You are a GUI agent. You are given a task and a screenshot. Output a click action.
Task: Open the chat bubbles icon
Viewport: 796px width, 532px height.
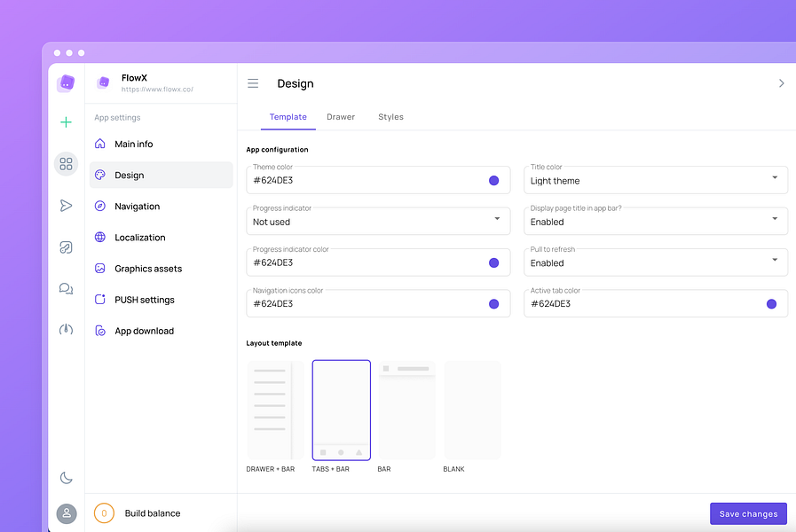click(x=66, y=288)
